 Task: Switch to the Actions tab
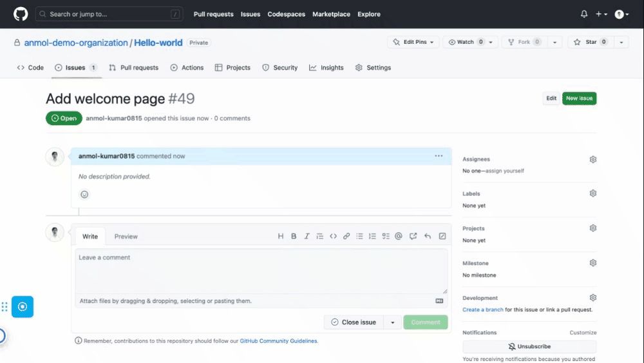click(187, 68)
